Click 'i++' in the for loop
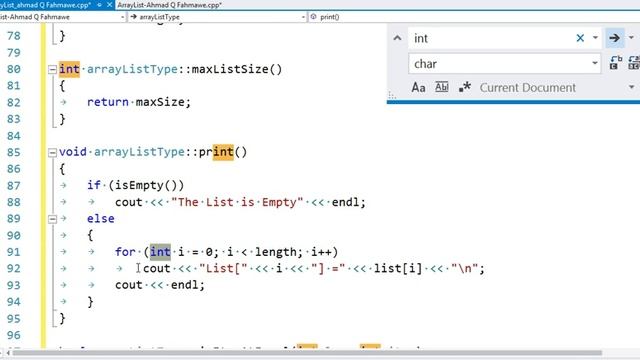The width and height of the screenshot is (640, 360). [321, 252]
